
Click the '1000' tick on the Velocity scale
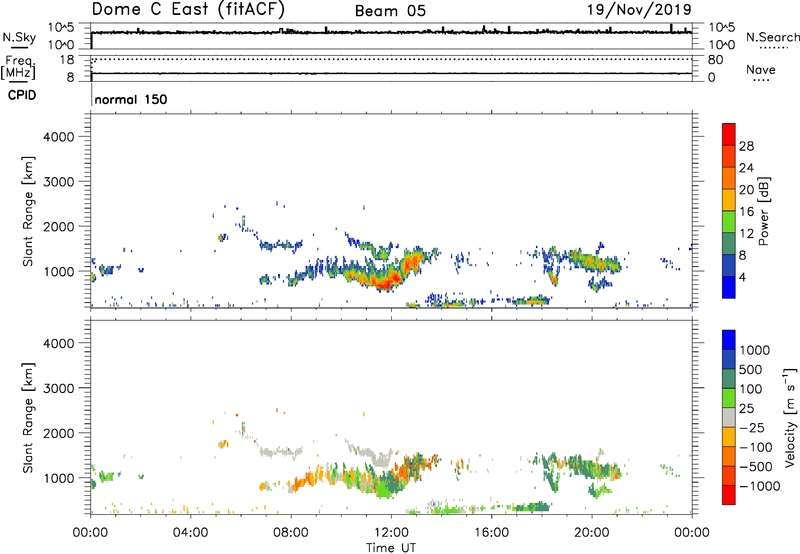pos(754,350)
